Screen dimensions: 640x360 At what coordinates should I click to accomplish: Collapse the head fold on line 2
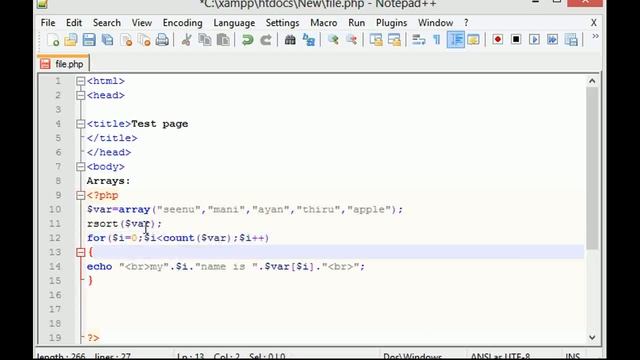click(x=80, y=96)
